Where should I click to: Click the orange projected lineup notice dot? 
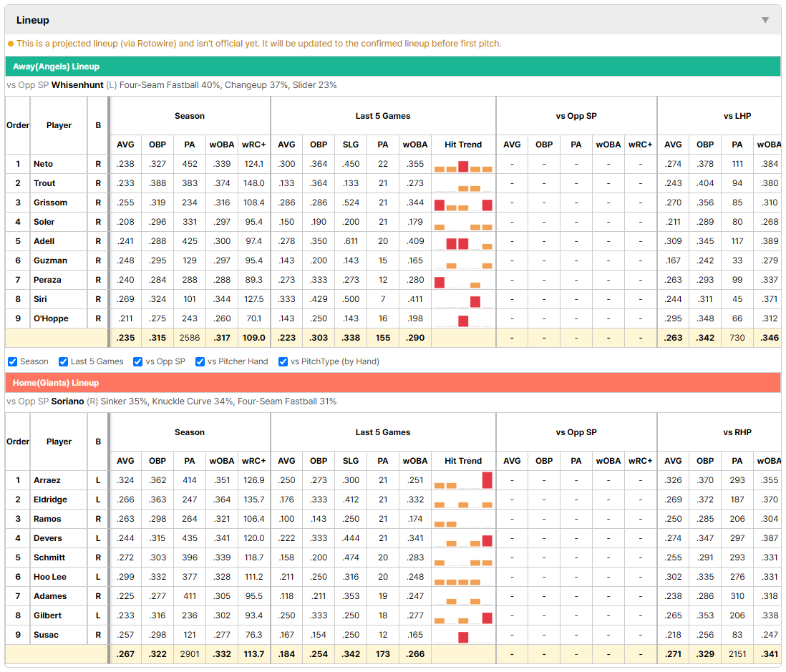tap(11, 44)
